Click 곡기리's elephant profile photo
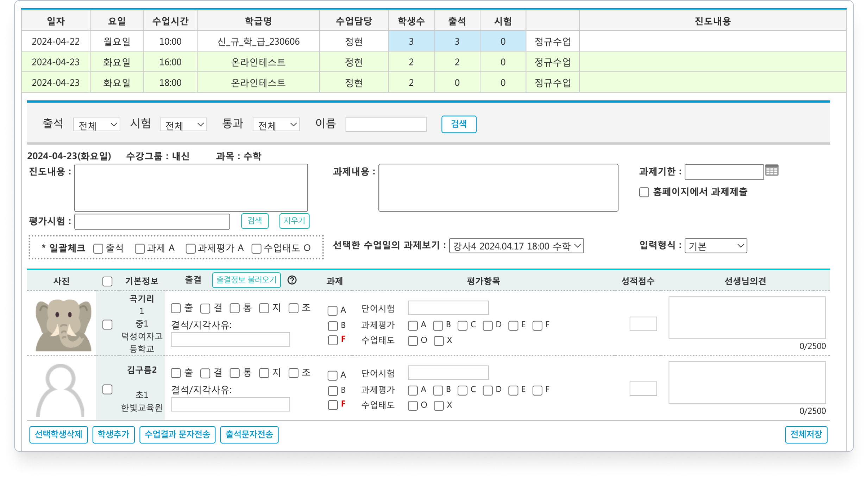The height and width of the screenshot is (480, 868). tap(63, 324)
